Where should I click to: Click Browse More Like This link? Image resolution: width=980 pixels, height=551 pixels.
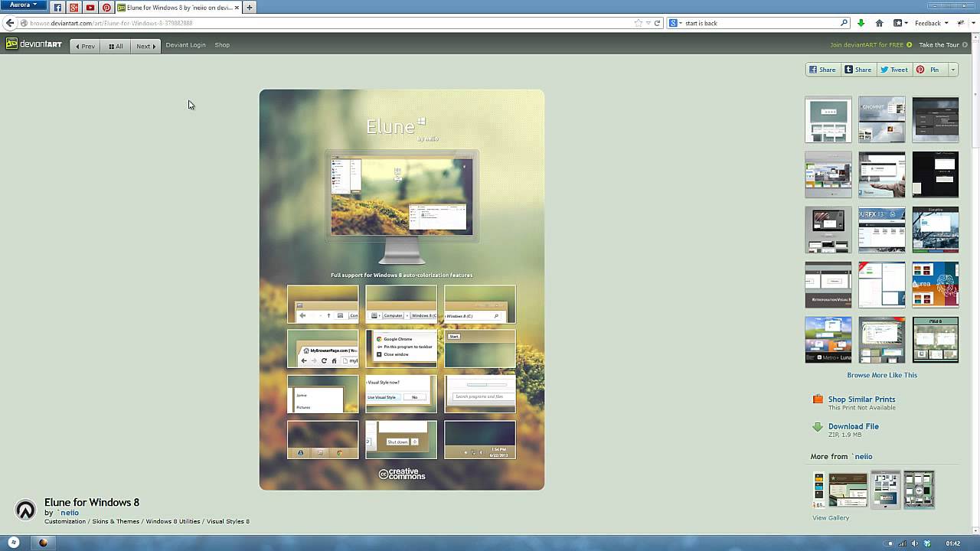coord(882,375)
